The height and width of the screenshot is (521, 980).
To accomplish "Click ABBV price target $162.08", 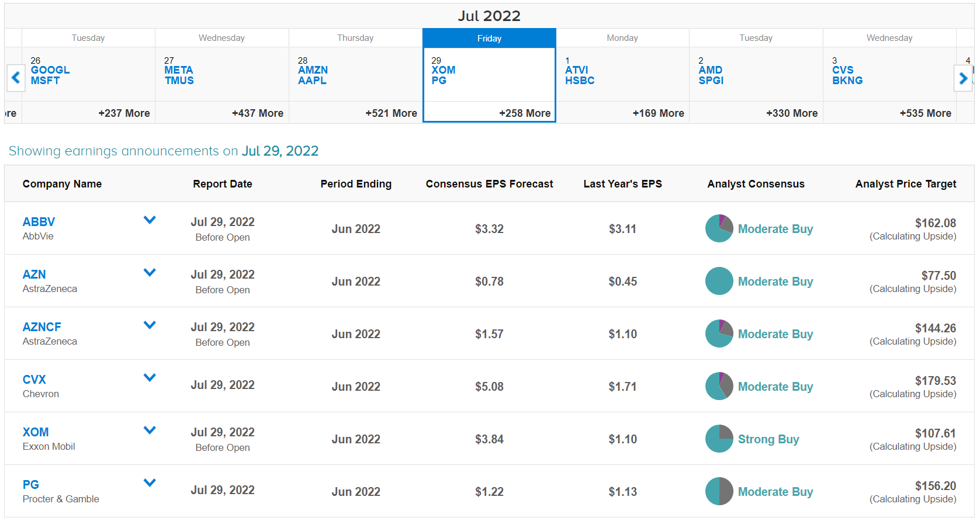I will click(936, 223).
